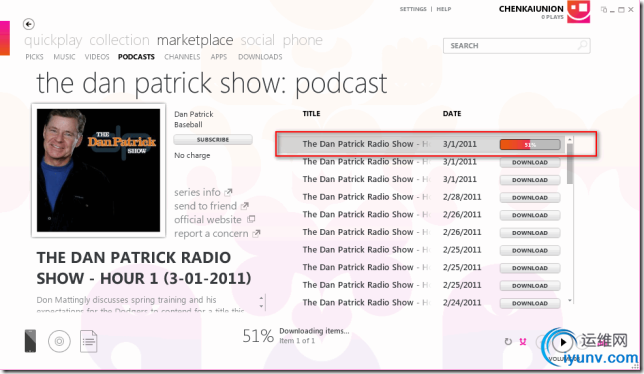Toggle the pink shuffle icon
This screenshot has height=374, width=644.
pos(523,342)
